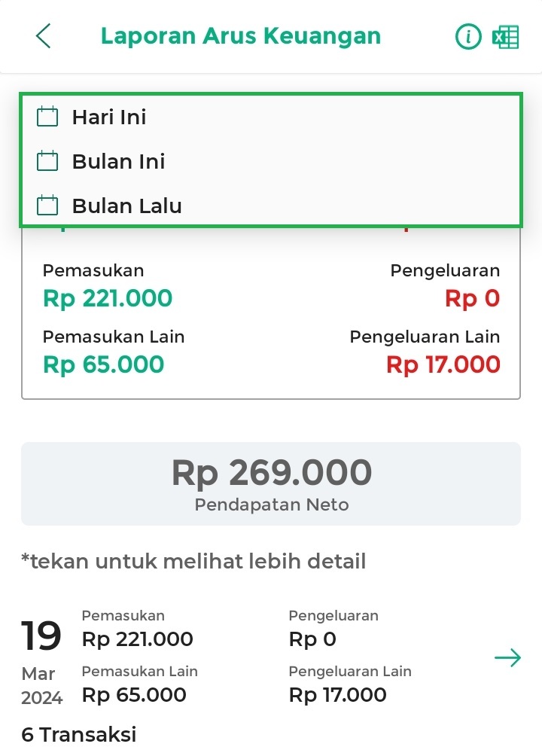
Task: Click the green Pemasukan Rp 221.000 amount
Action: coord(108,299)
